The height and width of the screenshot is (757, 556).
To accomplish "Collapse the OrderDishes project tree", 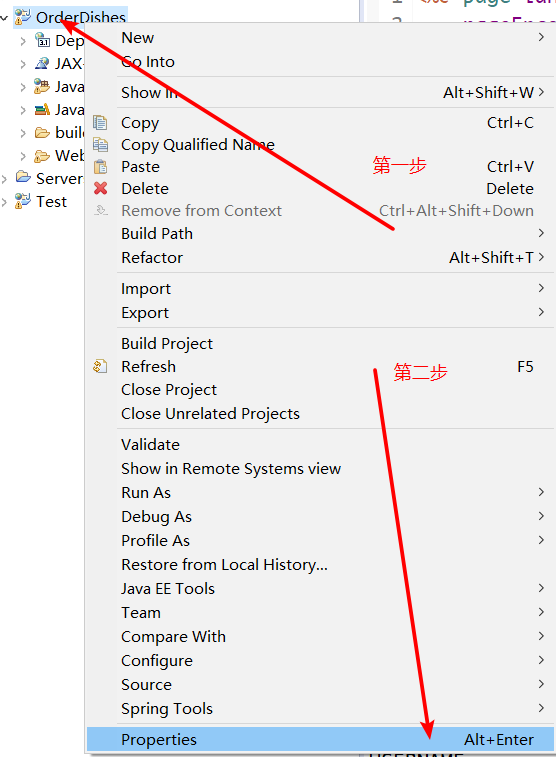I will click(4, 18).
